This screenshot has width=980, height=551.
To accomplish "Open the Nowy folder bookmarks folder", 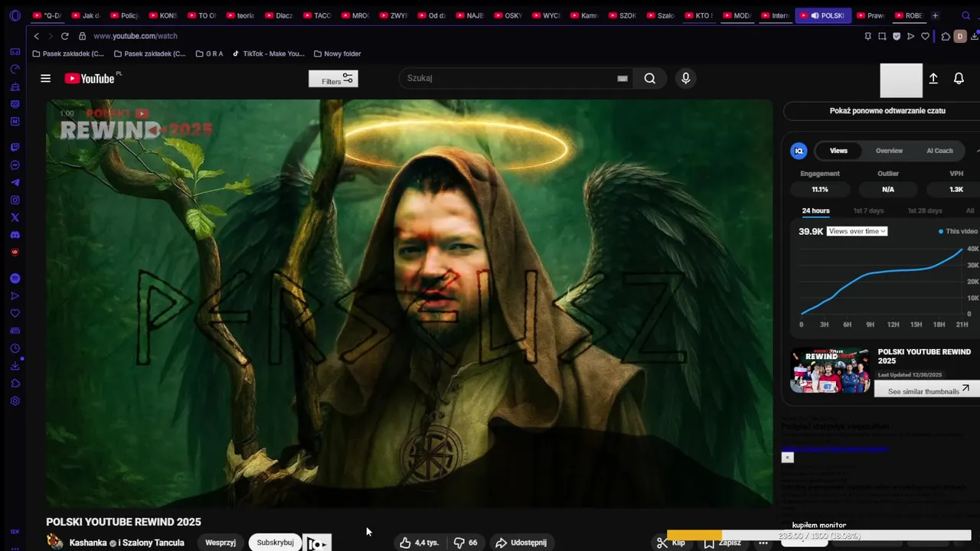I will coord(337,54).
